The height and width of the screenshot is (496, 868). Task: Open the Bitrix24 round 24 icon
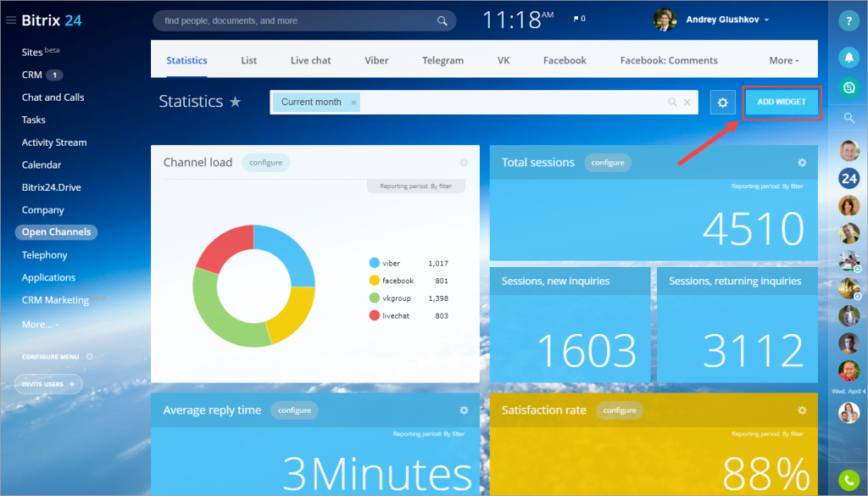tap(849, 178)
